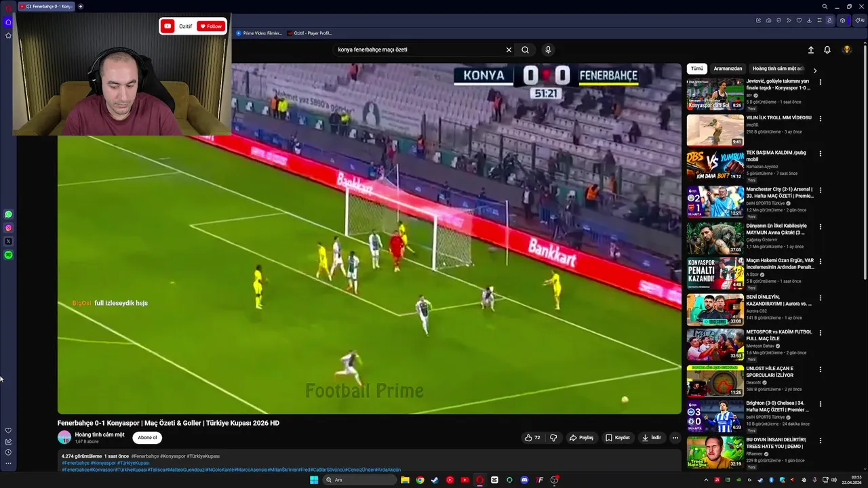Open options for Maçın Hakemi Ozan Ergün video
Screen dimensions: 868x488
pos(820,262)
